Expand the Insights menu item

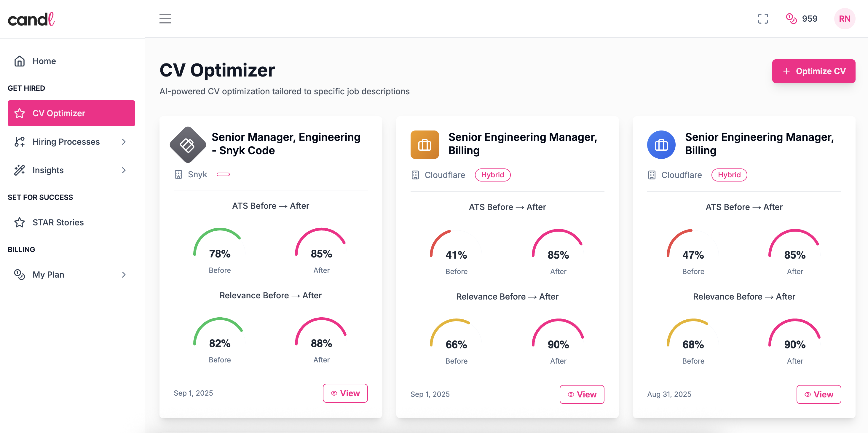click(124, 170)
